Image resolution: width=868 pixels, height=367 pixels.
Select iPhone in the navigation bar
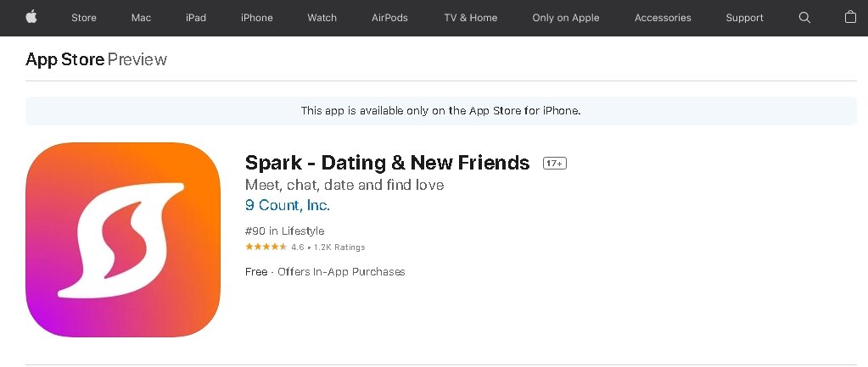click(x=257, y=18)
